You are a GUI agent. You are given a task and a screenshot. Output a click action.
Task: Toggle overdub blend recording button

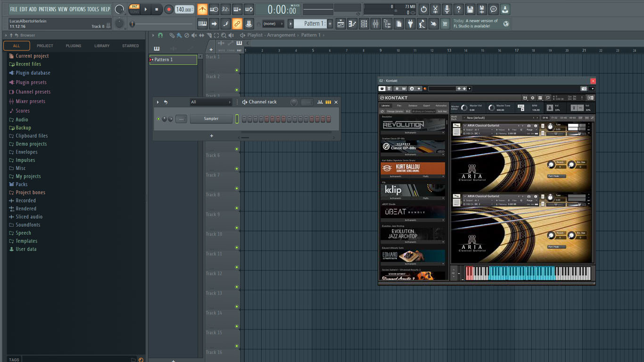point(237,9)
